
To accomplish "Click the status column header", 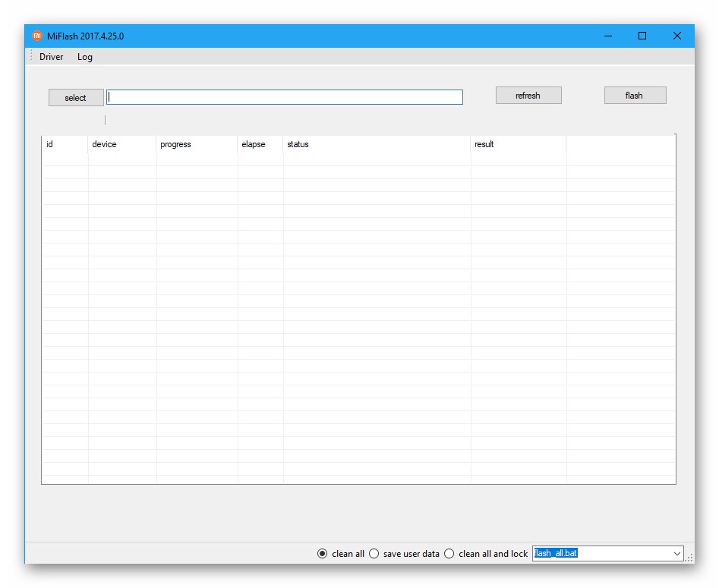I will 377,144.
